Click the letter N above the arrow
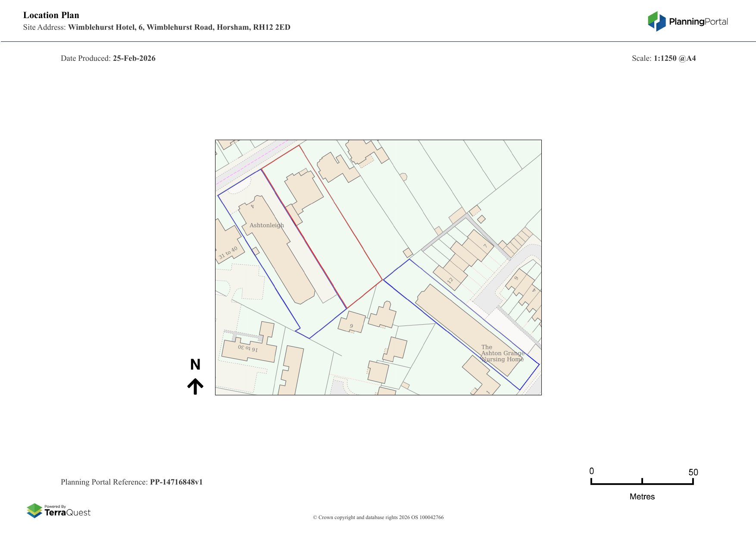 tap(195, 365)
